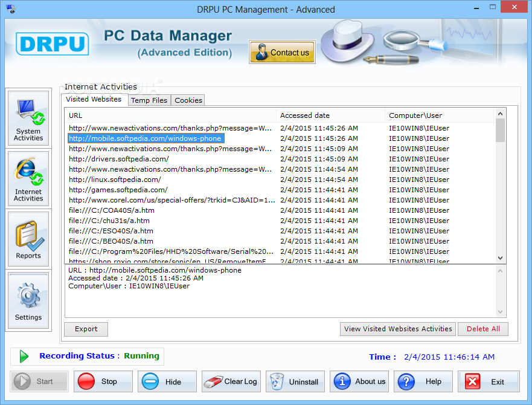Stop recording with the Stop button

(103, 381)
